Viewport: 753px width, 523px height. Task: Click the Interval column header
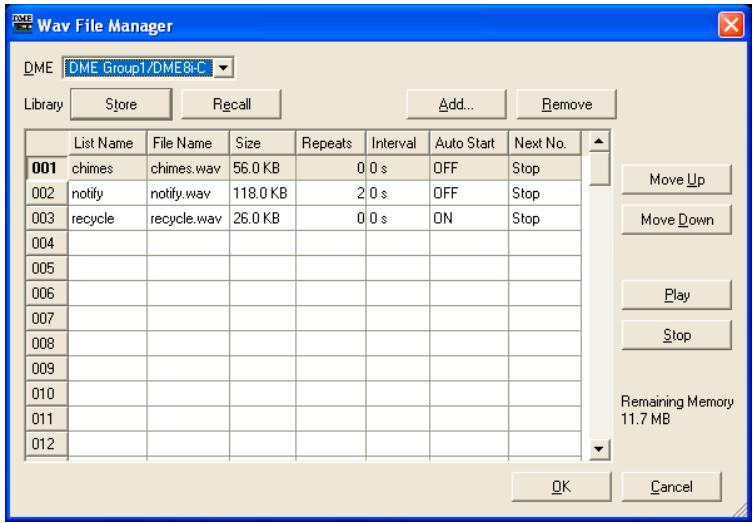[398, 143]
